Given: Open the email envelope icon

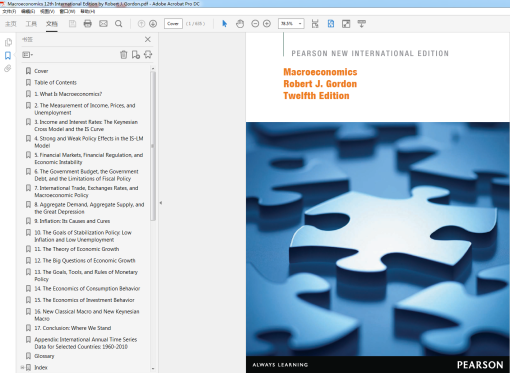Looking at the screenshot, I should [x=103, y=24].
